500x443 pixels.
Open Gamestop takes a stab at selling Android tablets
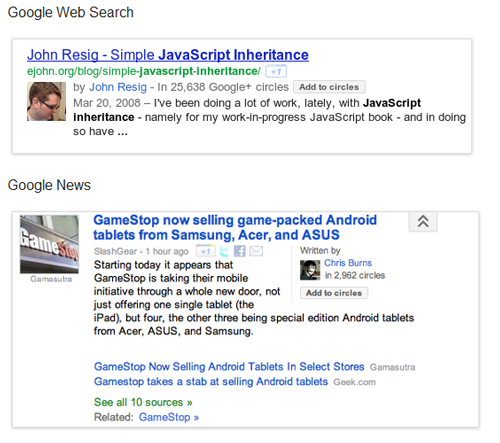[x=211, y=382]
